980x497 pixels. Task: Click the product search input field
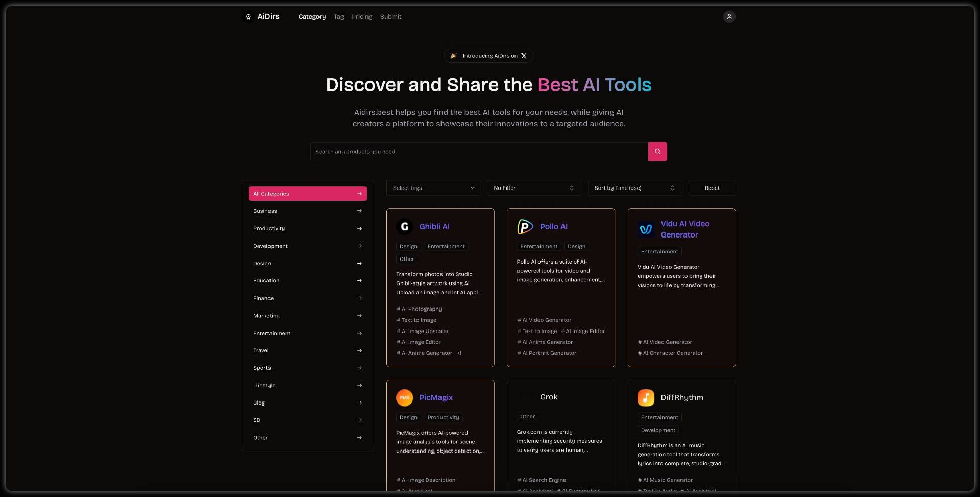[479, 152]
